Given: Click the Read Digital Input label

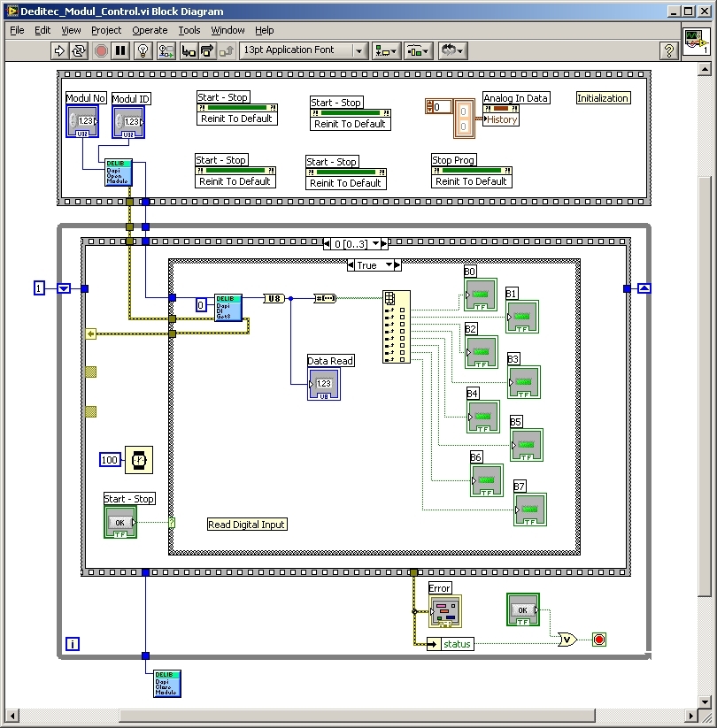Looking at the screenshot, I should [247, 525].
